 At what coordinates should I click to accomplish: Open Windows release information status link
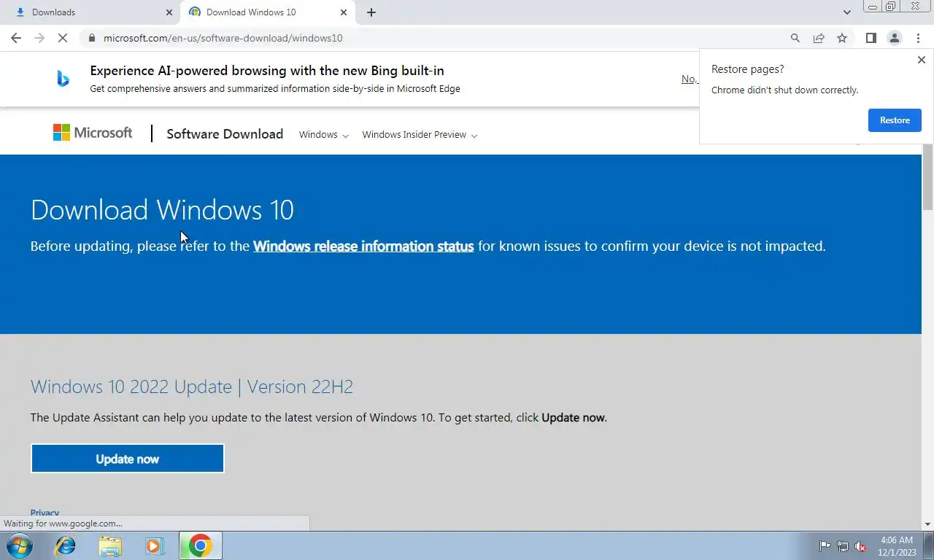click(x=363, y=246)
